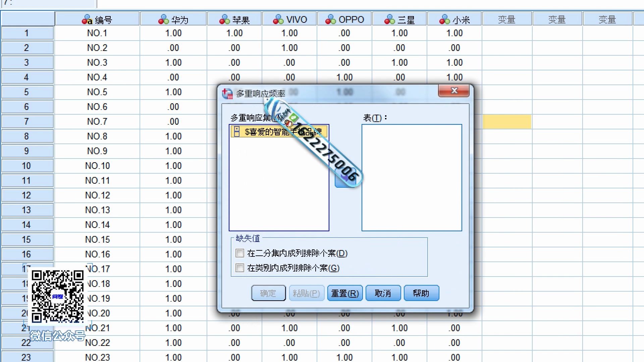Click OPPO value in row 23
644x362 pixels.
[x=344, y=357]
